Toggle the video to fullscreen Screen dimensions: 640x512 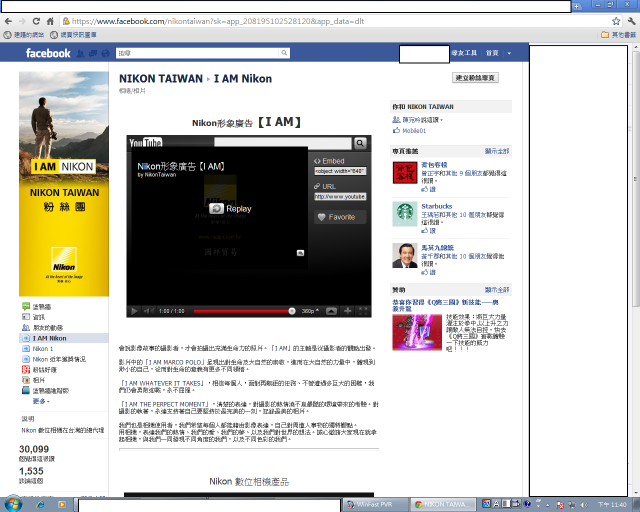coord(363,311)
